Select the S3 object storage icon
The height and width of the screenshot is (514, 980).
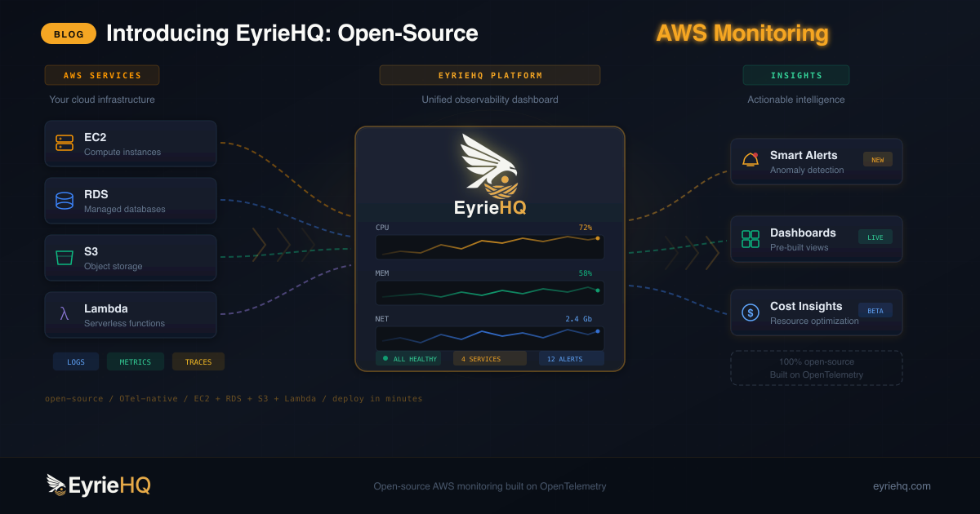(x=65, y=257)
